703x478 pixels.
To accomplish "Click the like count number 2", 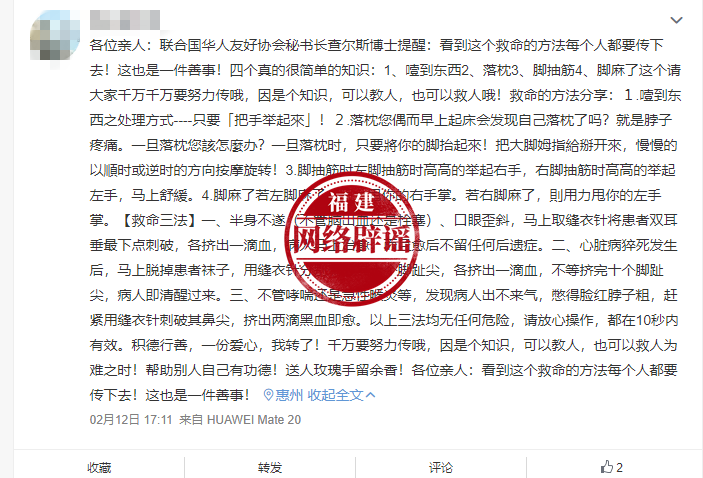I will (619, 468).
